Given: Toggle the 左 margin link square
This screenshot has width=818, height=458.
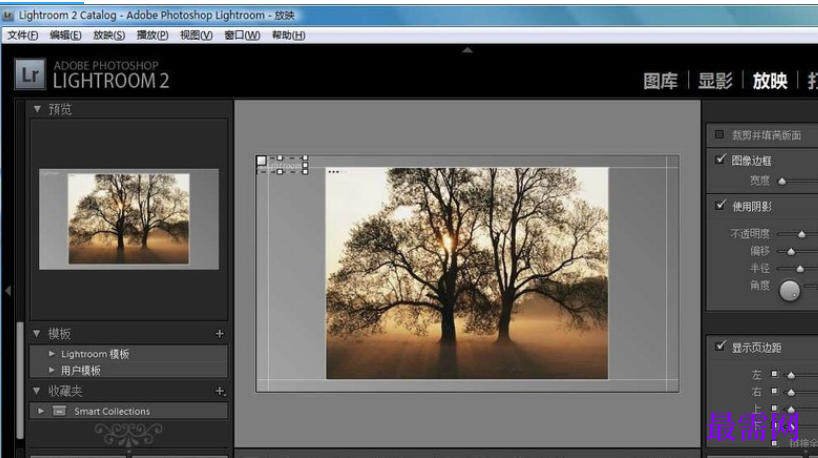Looking at the screenshot, I should (x=774, y=374).
